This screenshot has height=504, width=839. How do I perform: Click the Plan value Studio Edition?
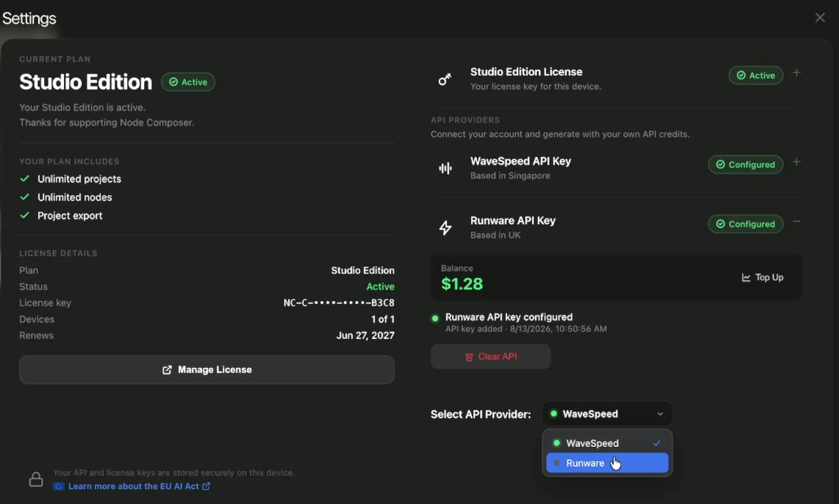click(x=362, y=271)
